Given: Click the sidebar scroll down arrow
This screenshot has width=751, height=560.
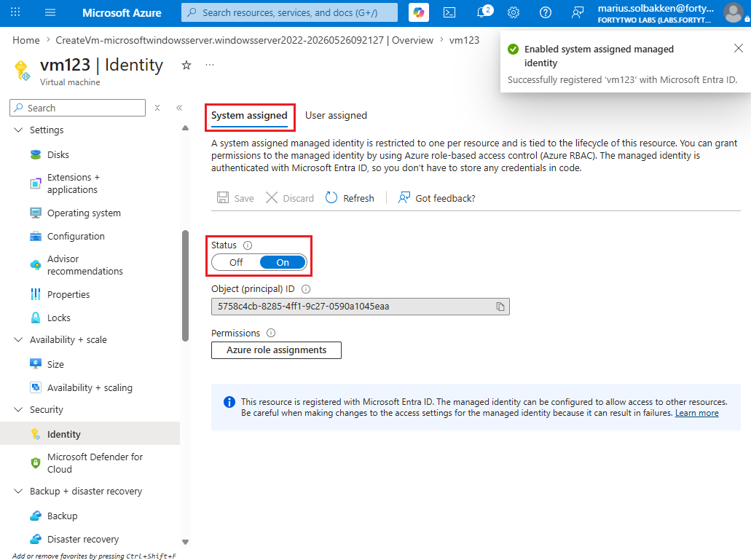Looking at the screenshot, I should coord(185,543).
